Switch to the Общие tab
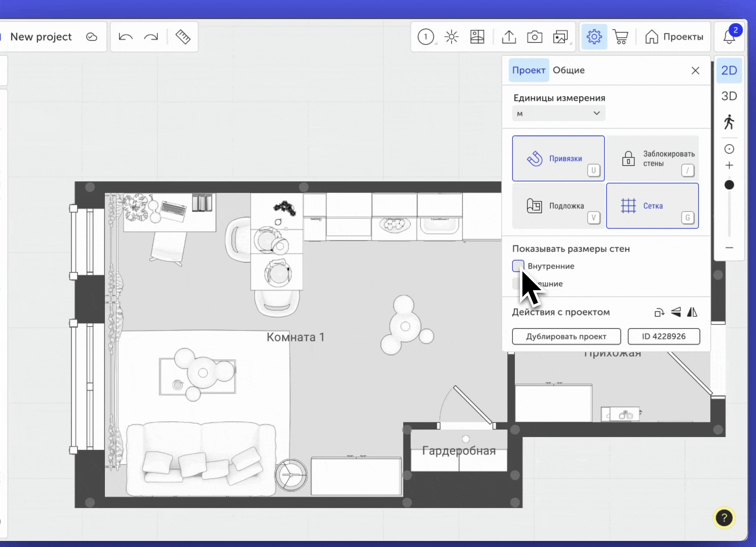Image resolution: width=756 pixels, height=547 pixels. pos(569,70)
